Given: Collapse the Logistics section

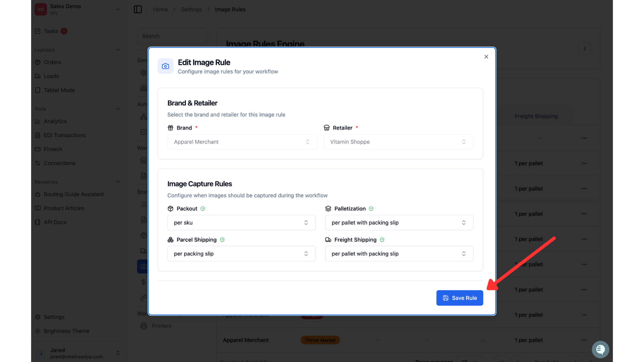Looking at the screenshot, I should 118,50.
